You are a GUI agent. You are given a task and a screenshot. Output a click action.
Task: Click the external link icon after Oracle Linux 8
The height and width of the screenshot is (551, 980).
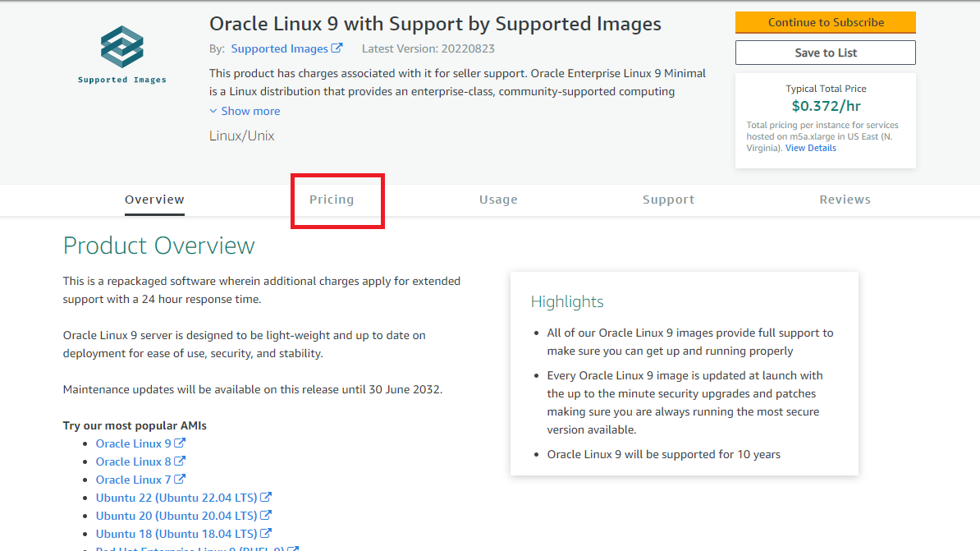(180, 461)
